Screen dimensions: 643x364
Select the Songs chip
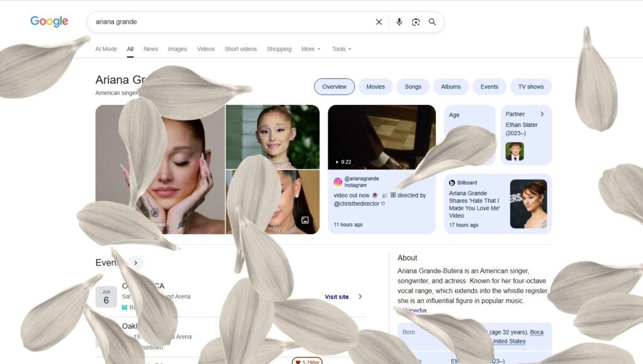413,87
